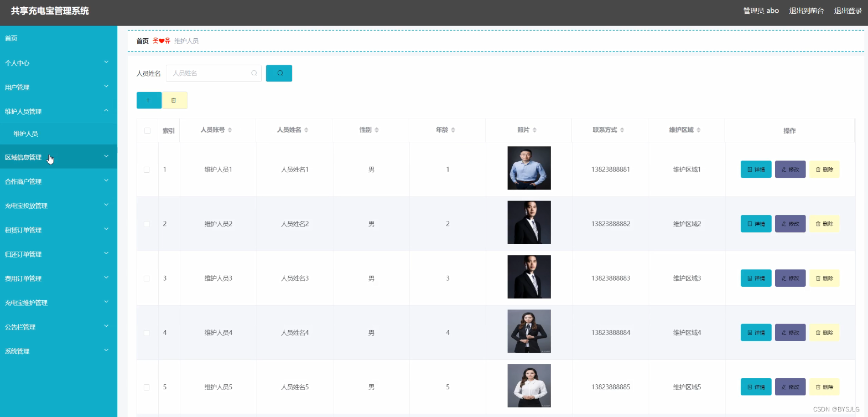Open 首页 in the sidebar

(x=59, y=38)
